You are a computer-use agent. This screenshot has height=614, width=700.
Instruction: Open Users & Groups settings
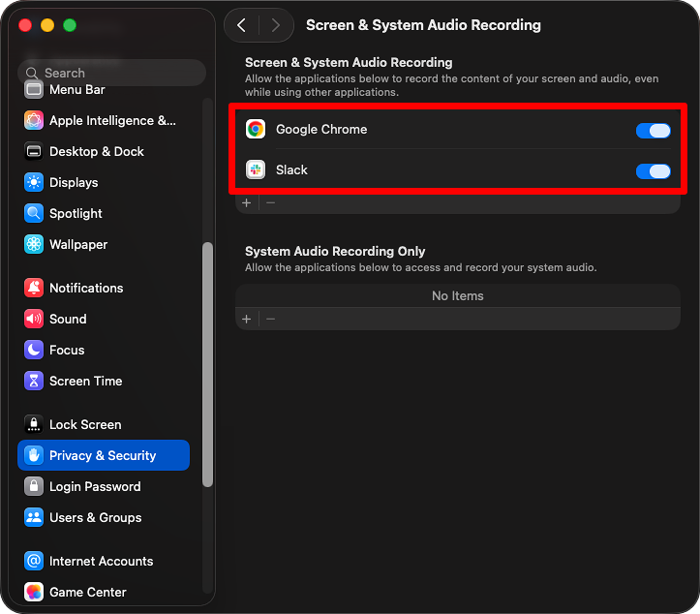coord(104,517)
